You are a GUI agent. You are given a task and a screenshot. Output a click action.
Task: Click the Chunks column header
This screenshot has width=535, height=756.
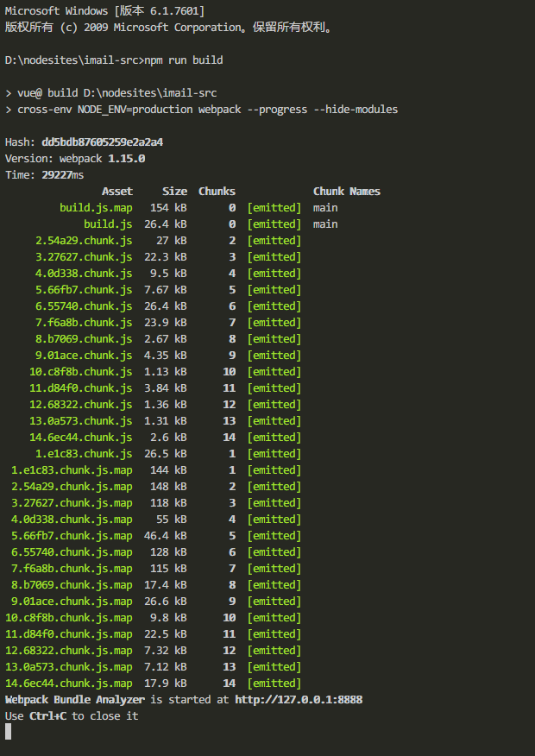point(217,192)
